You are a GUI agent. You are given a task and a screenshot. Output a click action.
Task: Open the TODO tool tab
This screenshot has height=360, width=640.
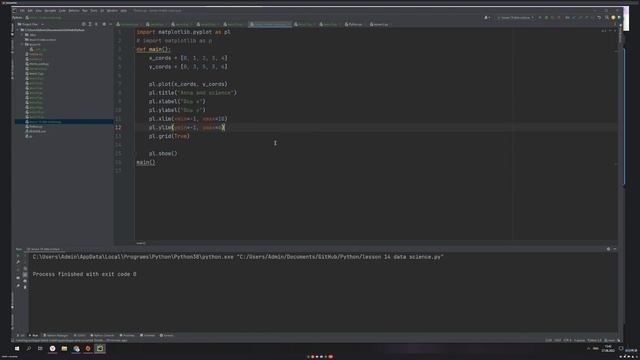tap(80, 336)
